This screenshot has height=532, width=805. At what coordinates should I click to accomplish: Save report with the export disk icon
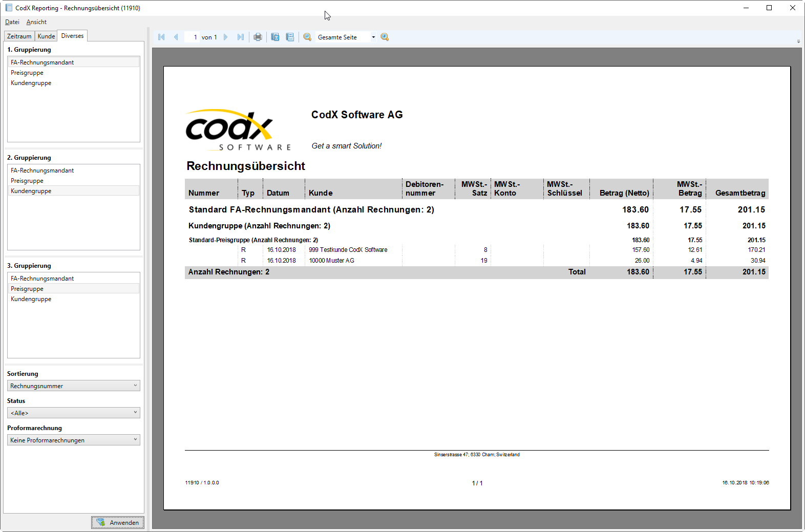tap(275, 37)
